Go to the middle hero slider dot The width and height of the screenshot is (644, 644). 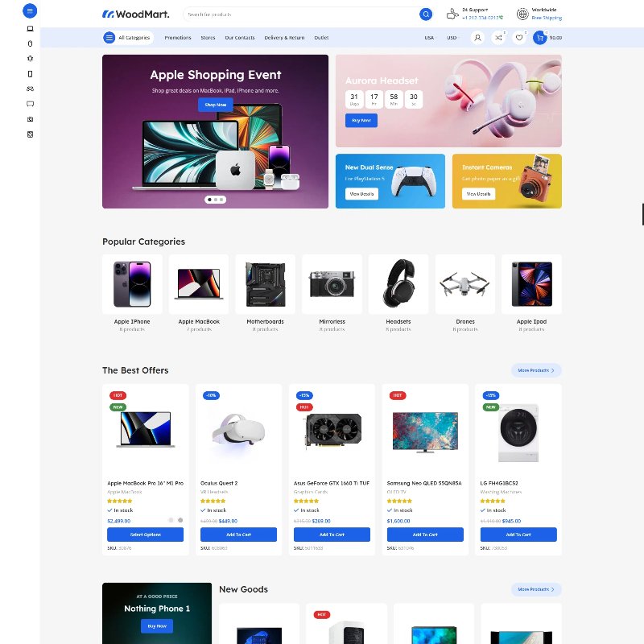tap(216, 199)
